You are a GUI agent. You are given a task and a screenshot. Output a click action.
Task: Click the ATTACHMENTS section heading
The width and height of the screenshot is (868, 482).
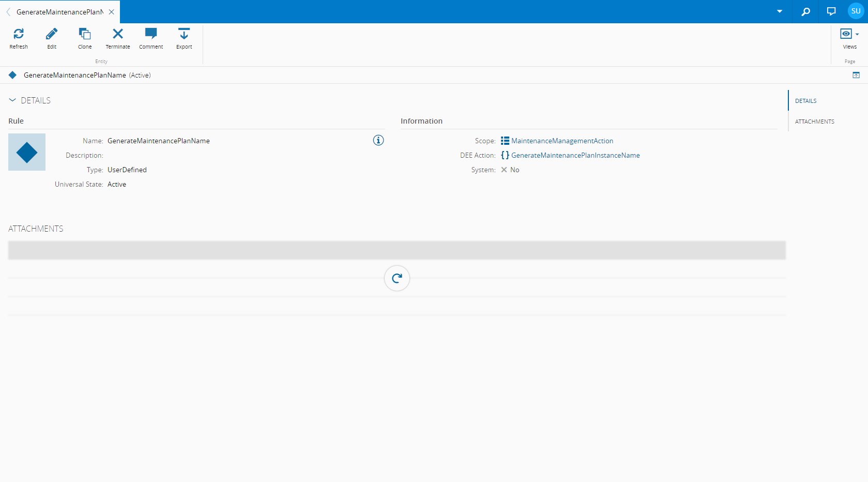pos(36,229)
